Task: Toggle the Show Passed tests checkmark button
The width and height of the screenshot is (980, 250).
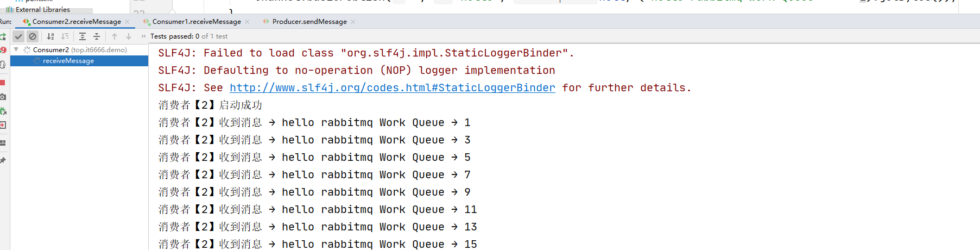Action: (18, 36)
